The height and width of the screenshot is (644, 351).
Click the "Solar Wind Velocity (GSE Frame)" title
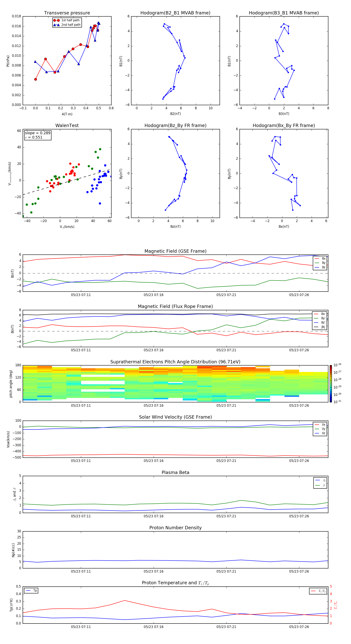tap(175, 417)
